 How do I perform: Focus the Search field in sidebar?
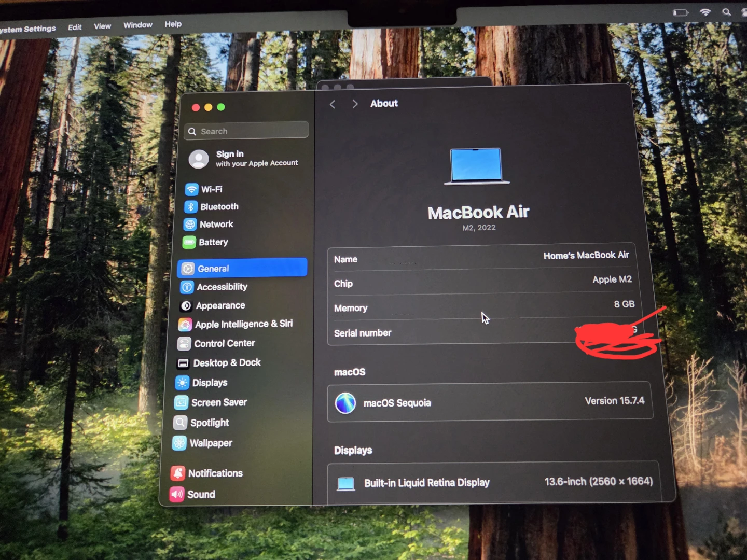click(246, 131)
